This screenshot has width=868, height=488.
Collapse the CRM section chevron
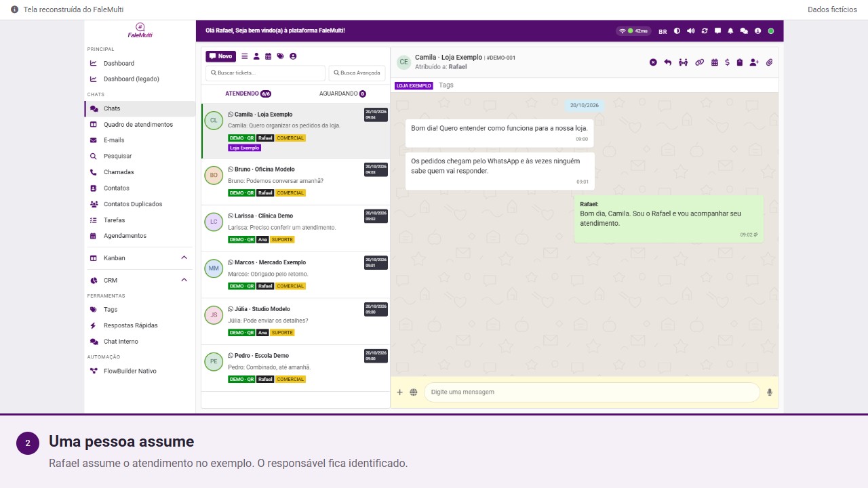click(184, 280)
